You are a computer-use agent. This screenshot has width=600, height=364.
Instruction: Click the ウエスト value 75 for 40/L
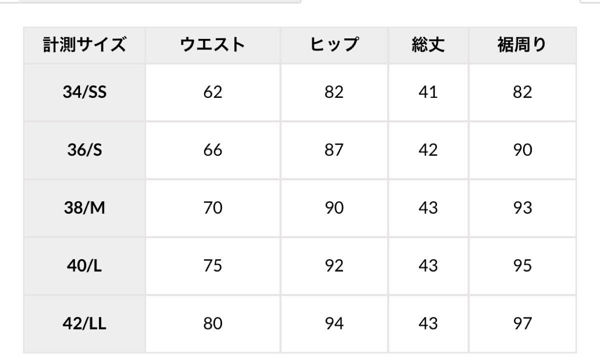click(212, 266)
